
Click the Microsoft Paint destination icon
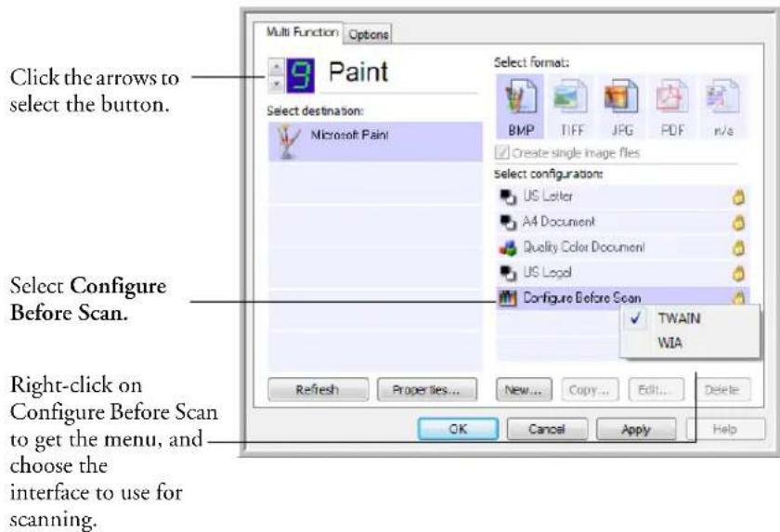click(289, 142)
